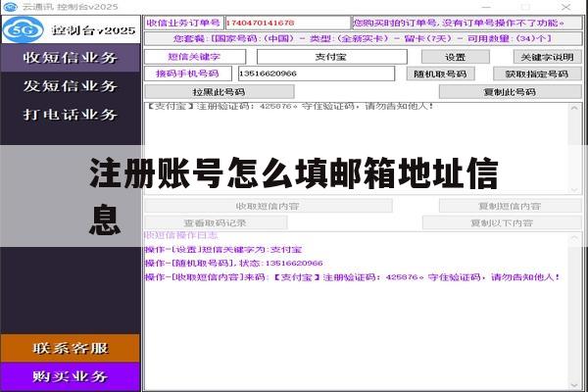This screenshot has width=588, height=392.
Task: Click 获取指定号码 button
Action: coord(537,73)
